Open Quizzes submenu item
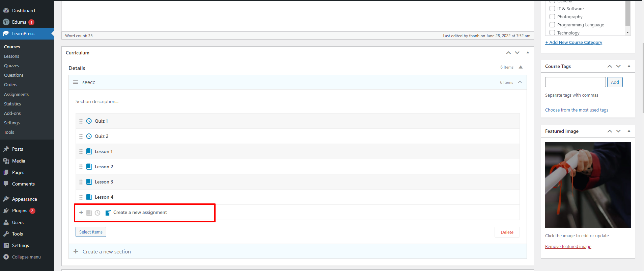The height and width of the screenshot is (271, 644). coord(11,66)
